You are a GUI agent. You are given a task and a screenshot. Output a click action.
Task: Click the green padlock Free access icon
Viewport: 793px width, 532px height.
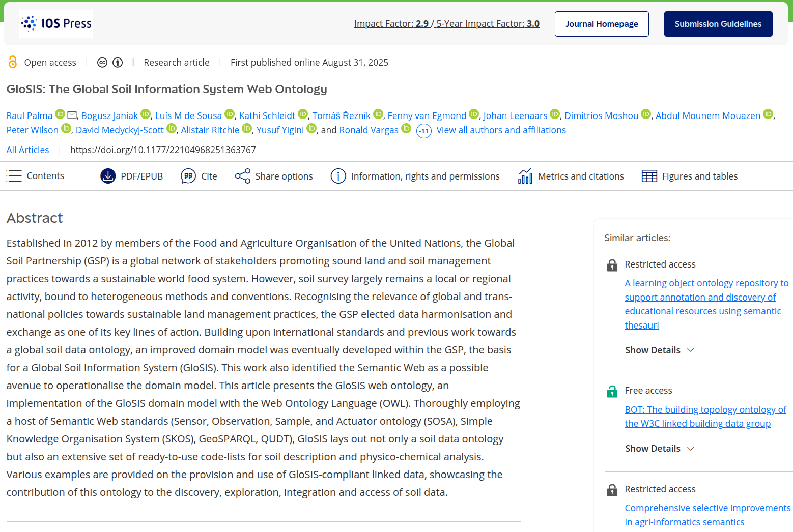(x=612, y=391)
